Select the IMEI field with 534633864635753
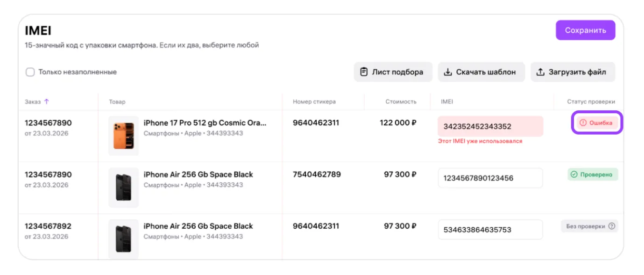This screenshot has width=644, height=275. (x=490, y=230)
